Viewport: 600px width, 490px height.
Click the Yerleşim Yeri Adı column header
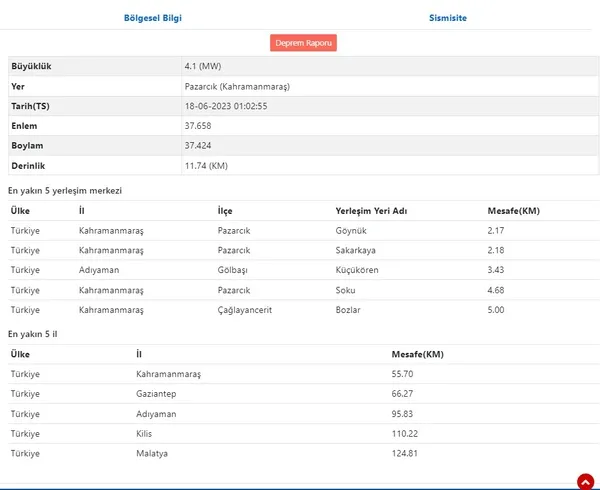372,211
